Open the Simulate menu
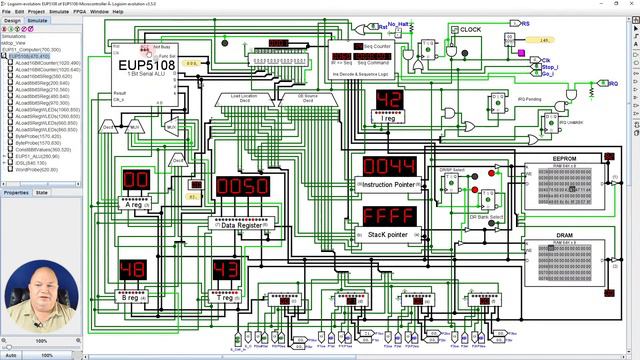This screenshot has height=360, width=640. point(59,11)
